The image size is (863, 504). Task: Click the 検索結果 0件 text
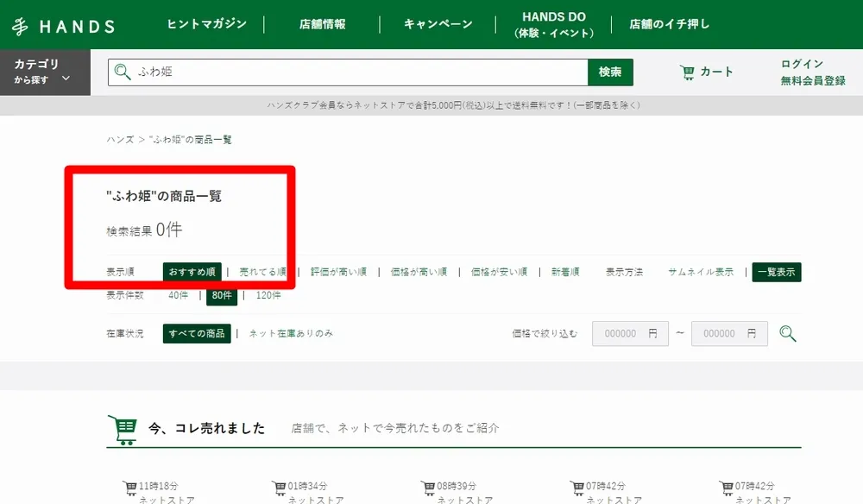pos(144,230)
